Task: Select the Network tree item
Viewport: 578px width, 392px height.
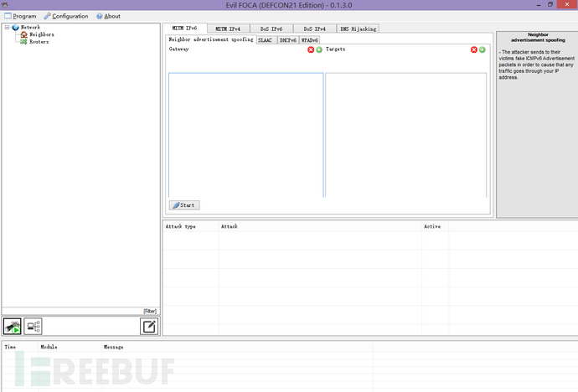Action: click(30, 28)
